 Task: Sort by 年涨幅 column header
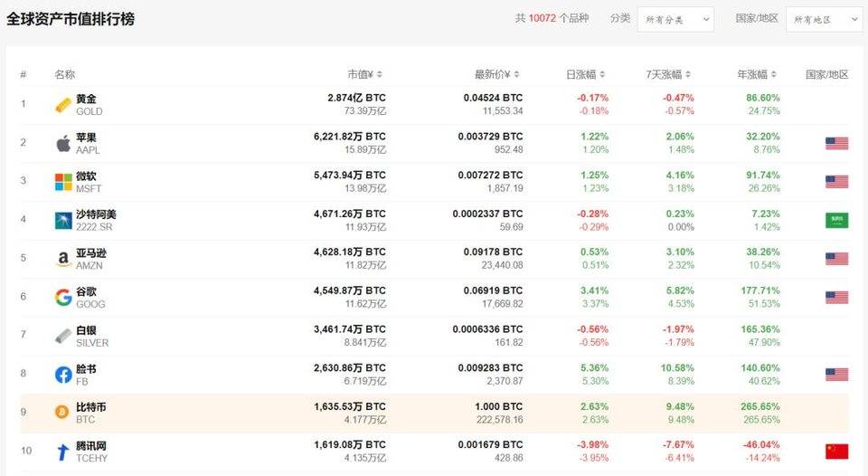click(x=757, y=74)
